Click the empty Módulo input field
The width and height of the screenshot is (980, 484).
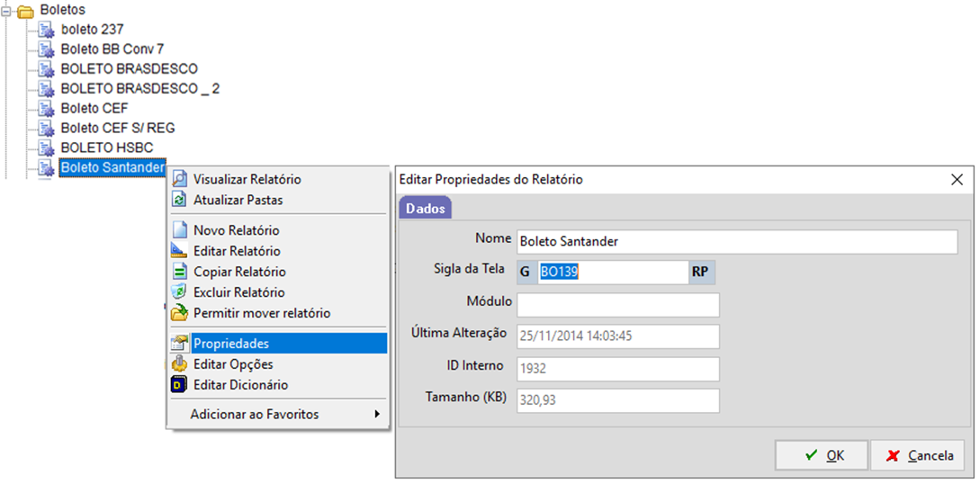[x=617, y=305]
